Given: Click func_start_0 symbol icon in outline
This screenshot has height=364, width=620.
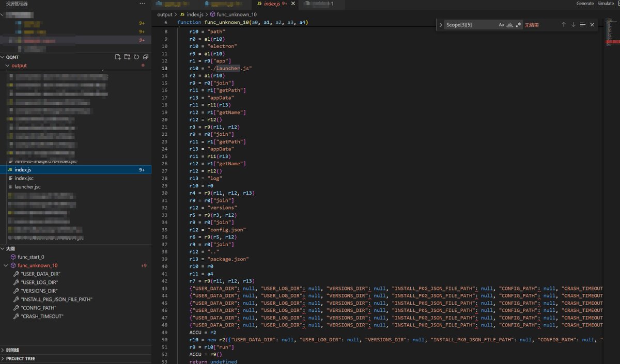Looking at the screenshot, I should tap(13, 257).
